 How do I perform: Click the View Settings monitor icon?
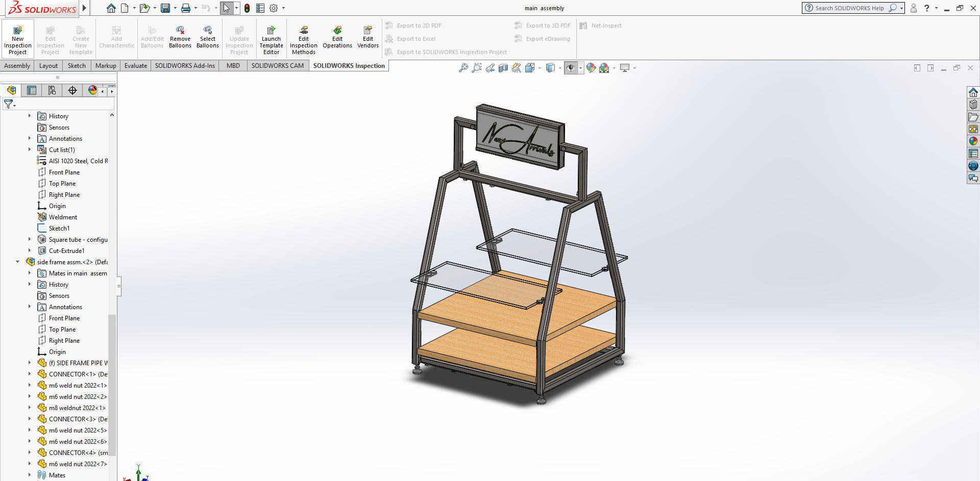click(625, 68)
